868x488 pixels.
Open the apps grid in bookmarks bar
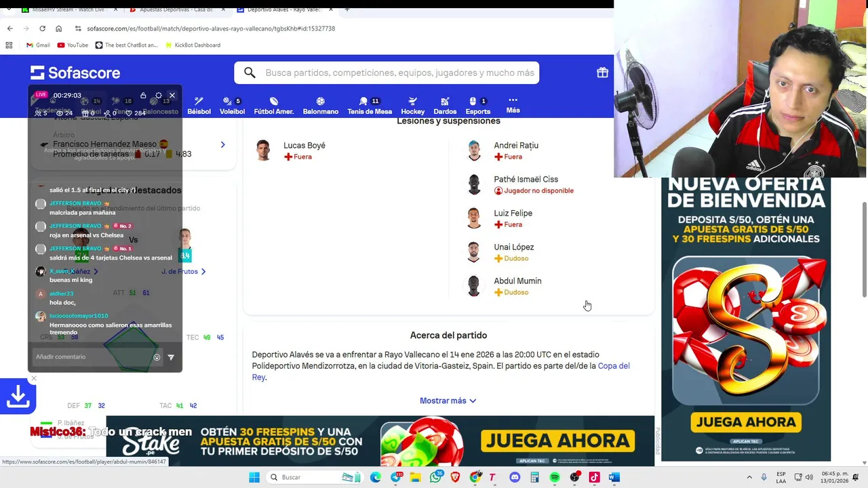tap(9, 45)
